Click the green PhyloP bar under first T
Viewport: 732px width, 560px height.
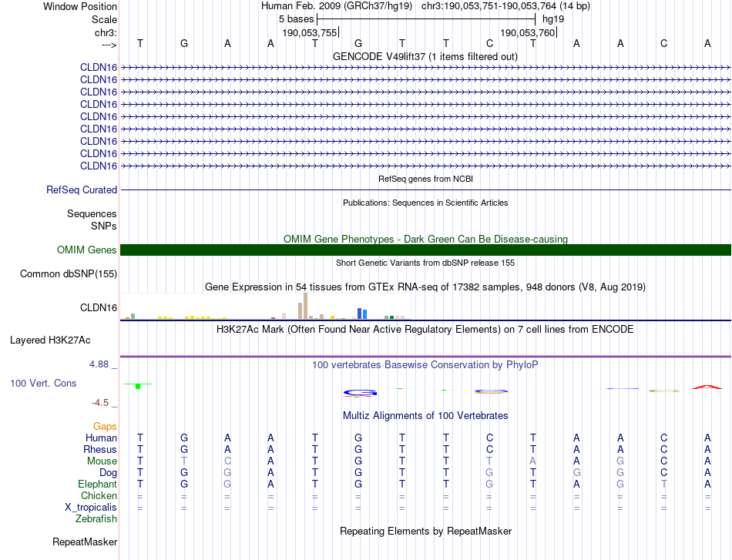click(138, 386)
